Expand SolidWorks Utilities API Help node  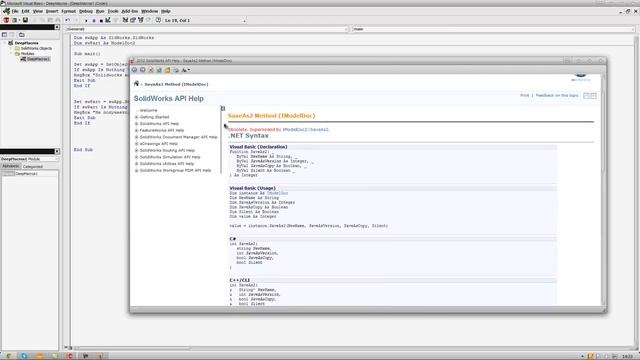pyautogui.click(x=137, y=164)
